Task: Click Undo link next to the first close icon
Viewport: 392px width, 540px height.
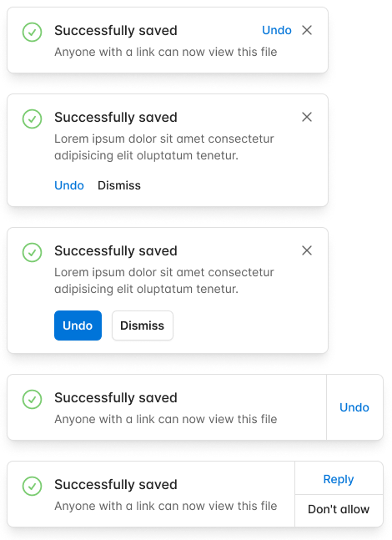Action: coord(277,30)
